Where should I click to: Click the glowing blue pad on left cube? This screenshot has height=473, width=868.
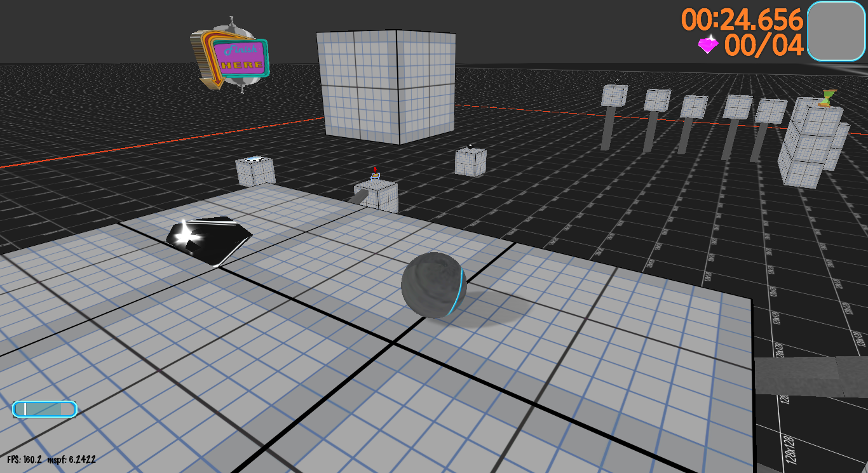pyautogui.click(x=255, y=159)
